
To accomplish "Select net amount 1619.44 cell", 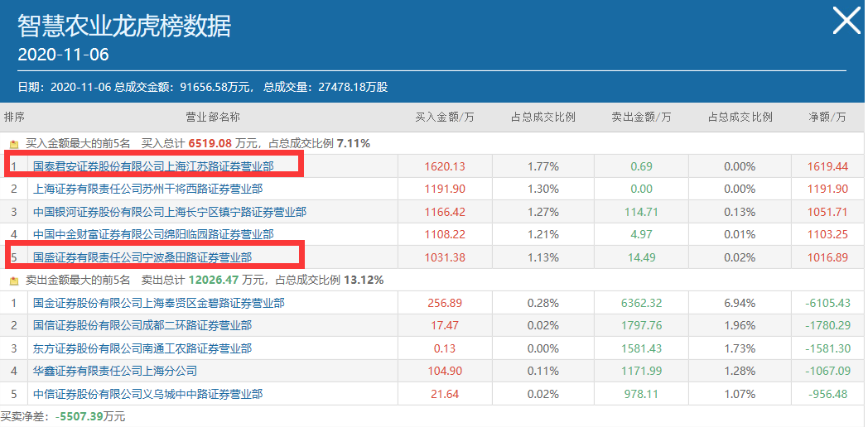I will [x=827, y=166].
